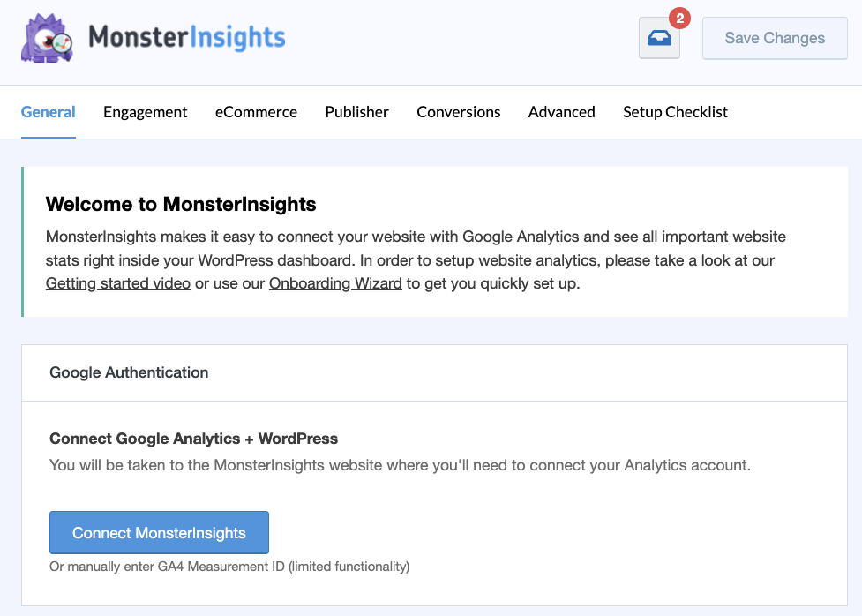Click the Google Authentication section header
This screenshot has height=616, width=862.
coord(129,372)
